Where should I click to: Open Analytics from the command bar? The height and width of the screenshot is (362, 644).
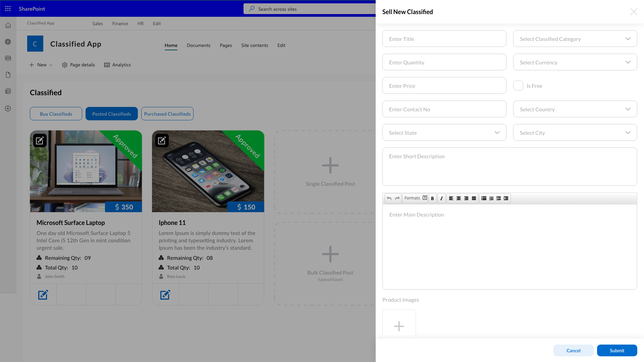[x=117, y=65]
